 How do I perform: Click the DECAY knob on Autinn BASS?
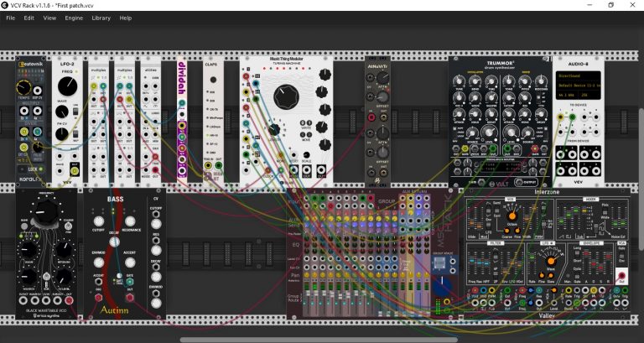point(115,242)
